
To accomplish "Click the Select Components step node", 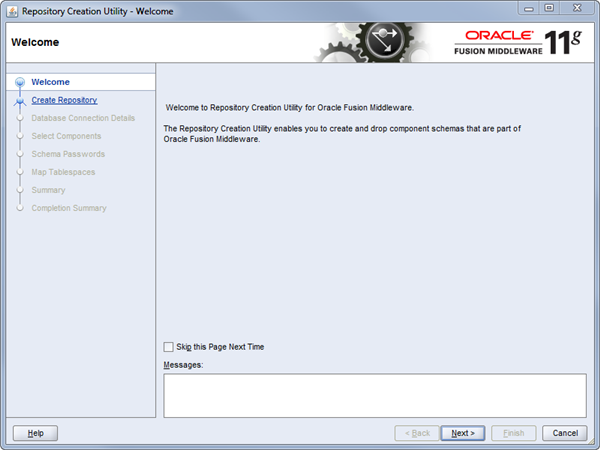I will (20, 136).
